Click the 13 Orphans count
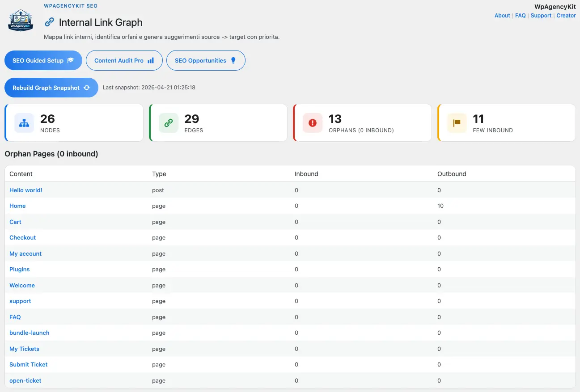The width and height of the screenshot is (580, 392). 335,119
